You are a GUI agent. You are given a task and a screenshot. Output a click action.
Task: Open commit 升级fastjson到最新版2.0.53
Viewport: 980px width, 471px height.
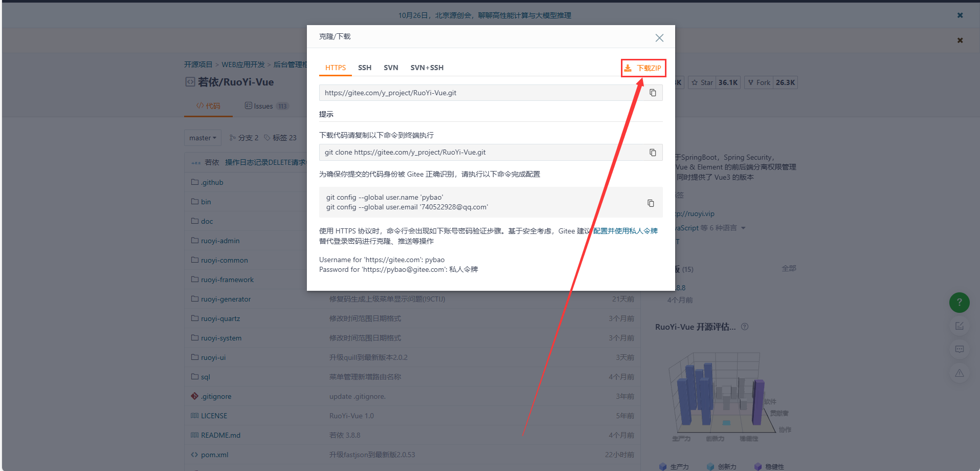pyautogui.click(x=372, y=455)
